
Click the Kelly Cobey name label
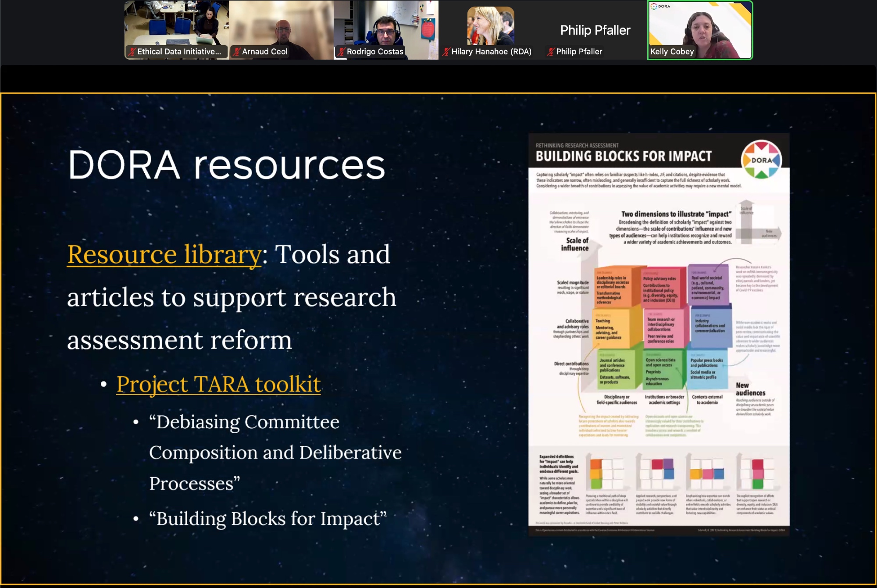(672, 52)
